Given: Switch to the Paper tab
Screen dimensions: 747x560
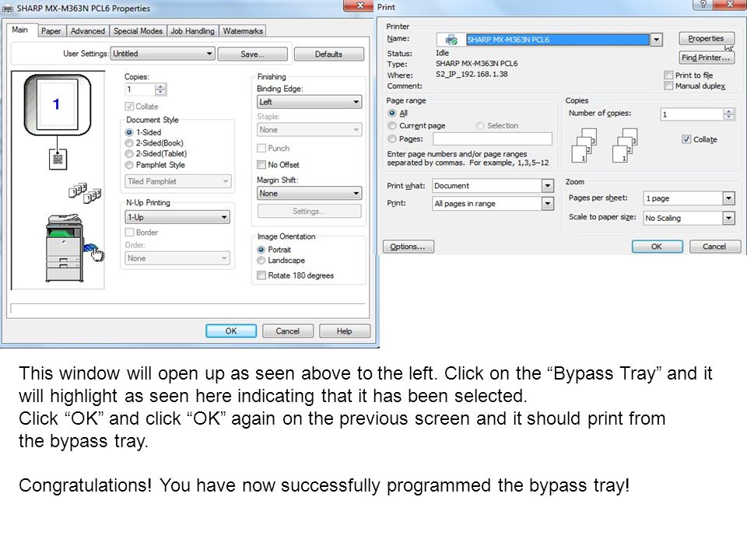Looking at the screenshot, I should pos(51,31).
